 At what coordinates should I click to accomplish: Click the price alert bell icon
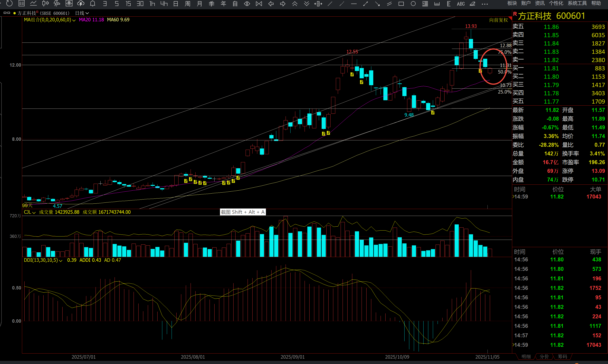coord(93,4)
